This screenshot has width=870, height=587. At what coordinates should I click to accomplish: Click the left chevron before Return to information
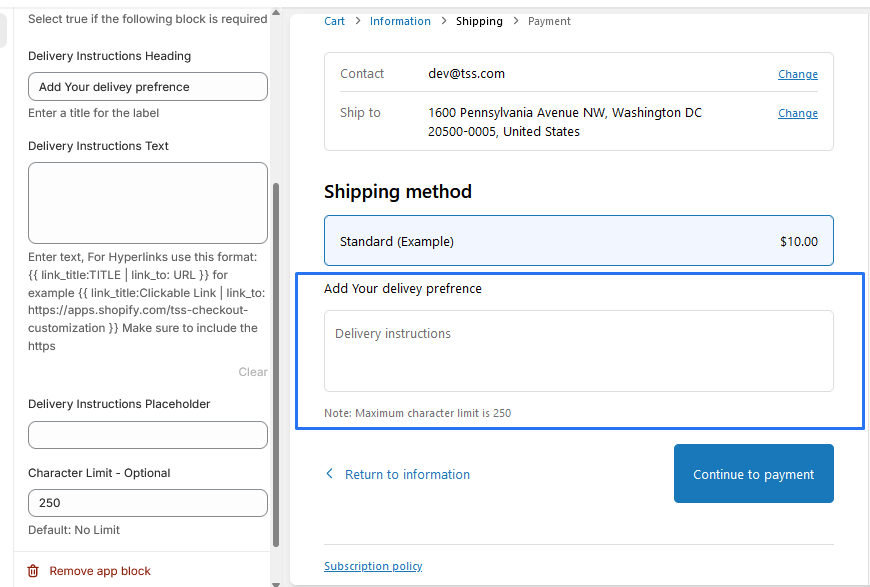pyautogui.click(x=330, y=474)
